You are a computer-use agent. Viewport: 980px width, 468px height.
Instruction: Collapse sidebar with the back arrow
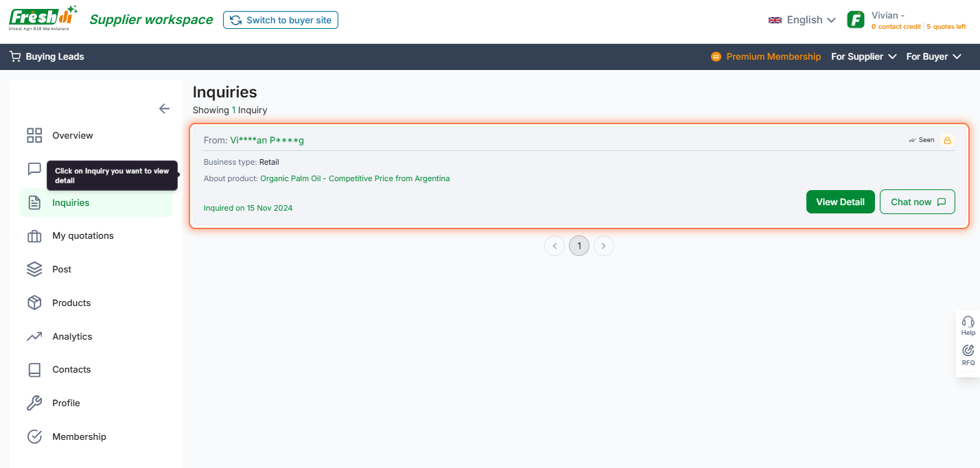(x=164, y=108)
